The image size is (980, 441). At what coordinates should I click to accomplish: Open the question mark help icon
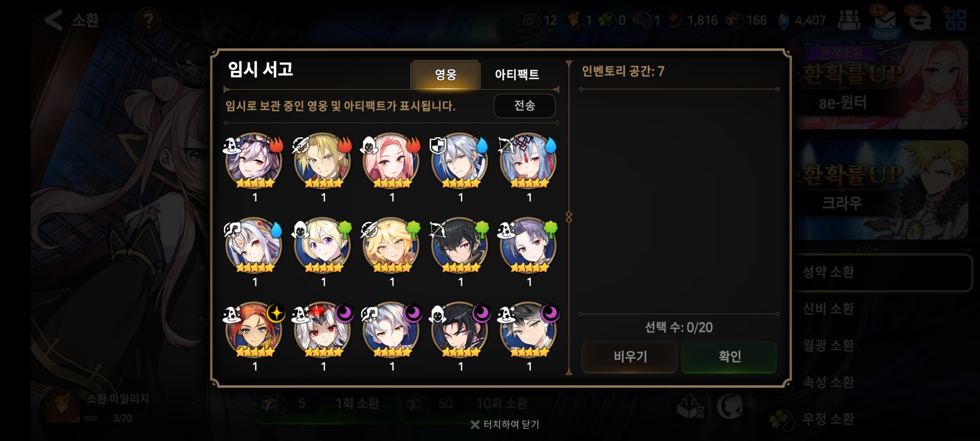(x=148, y=20)
